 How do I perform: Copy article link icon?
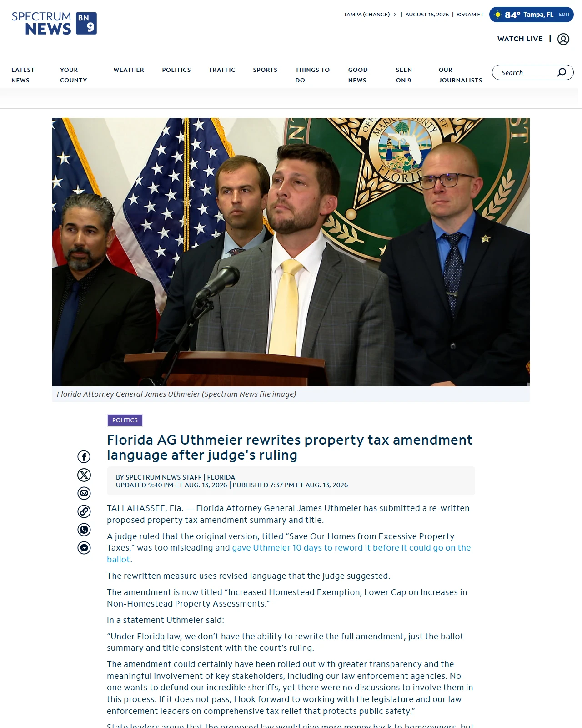(84, 511)
